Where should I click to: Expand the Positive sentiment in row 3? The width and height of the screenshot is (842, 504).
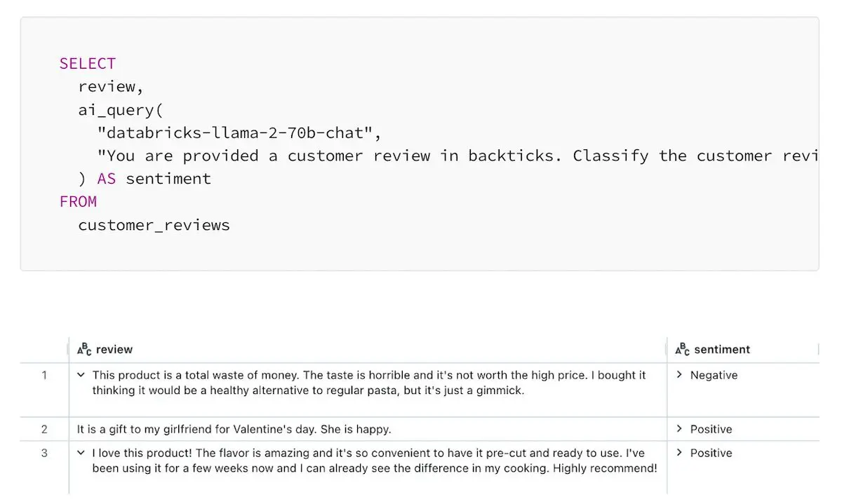point(680,453)
